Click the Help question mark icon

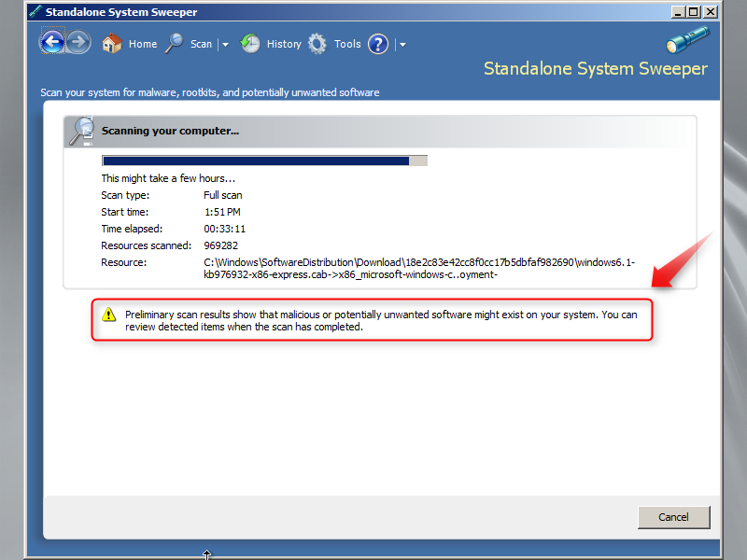coord(377,44)
